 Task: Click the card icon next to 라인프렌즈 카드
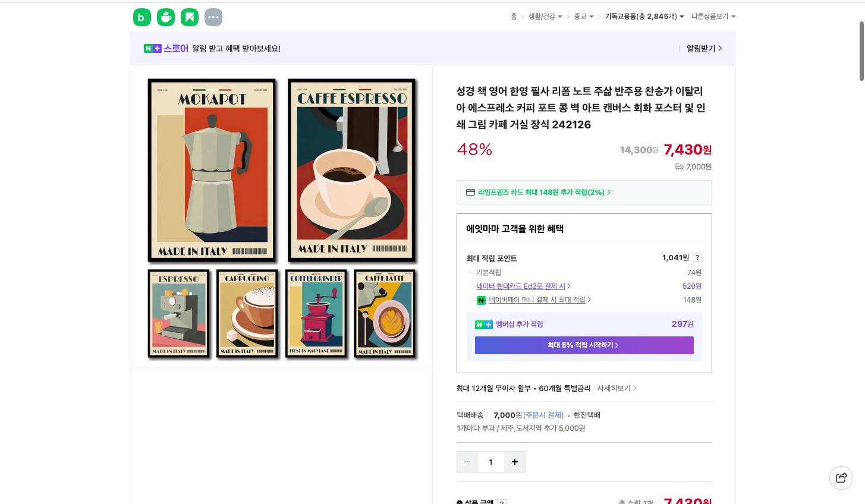470,192
